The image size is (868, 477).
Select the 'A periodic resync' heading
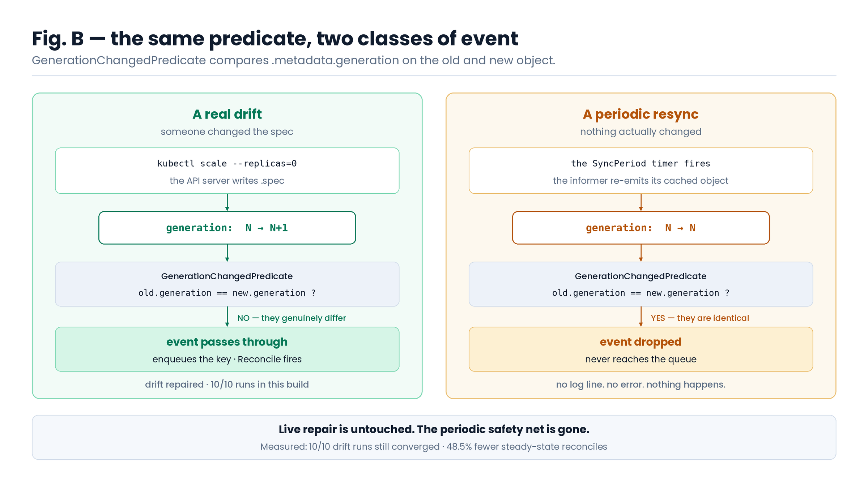[x=641, y=114]
